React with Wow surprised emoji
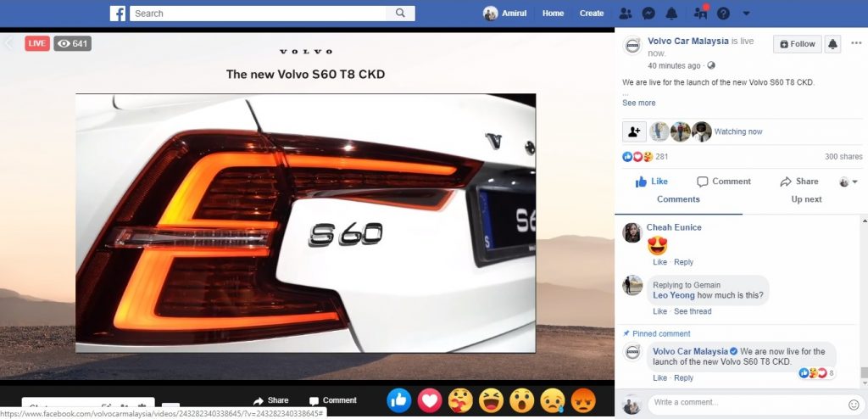Screen dimensions: 868x419 [522, 400]
